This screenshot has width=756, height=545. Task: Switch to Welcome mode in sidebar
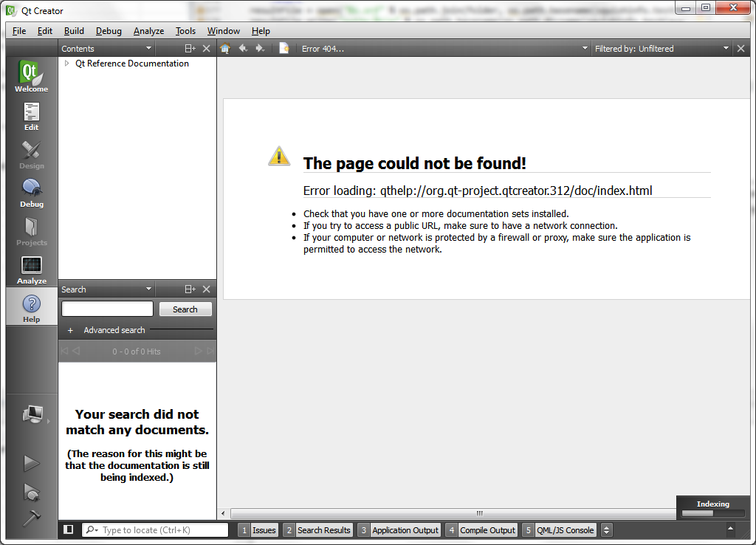(x=31, y=76)
